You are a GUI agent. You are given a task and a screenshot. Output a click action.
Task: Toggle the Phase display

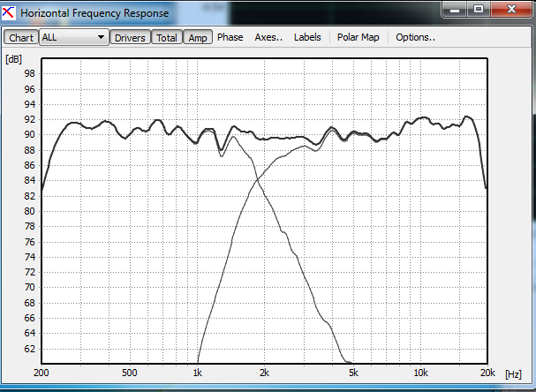point(230,38)
